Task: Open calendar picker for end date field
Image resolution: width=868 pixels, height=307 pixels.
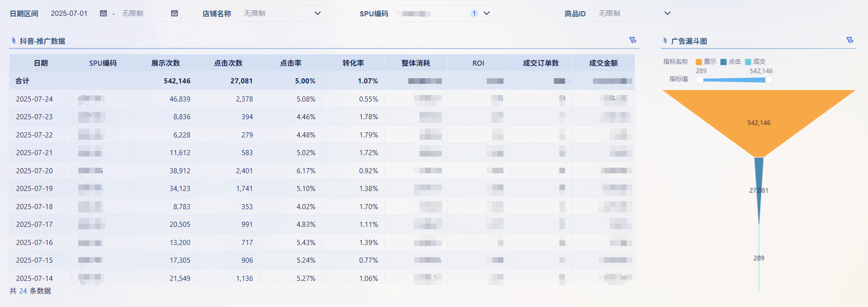Action: pos(174,14)
